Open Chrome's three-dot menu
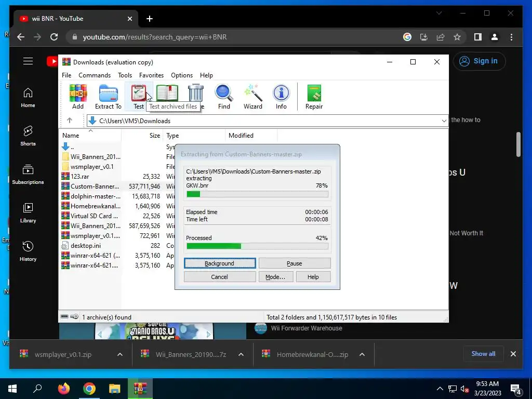The width and height of the screenshot is (532, 399). coord(511,37)
